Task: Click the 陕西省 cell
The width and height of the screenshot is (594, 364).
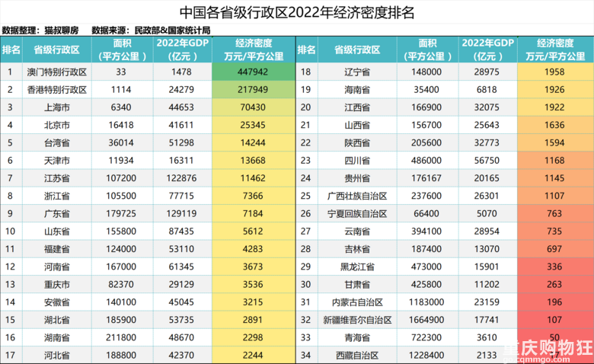Action: click(x=357, y=143)
